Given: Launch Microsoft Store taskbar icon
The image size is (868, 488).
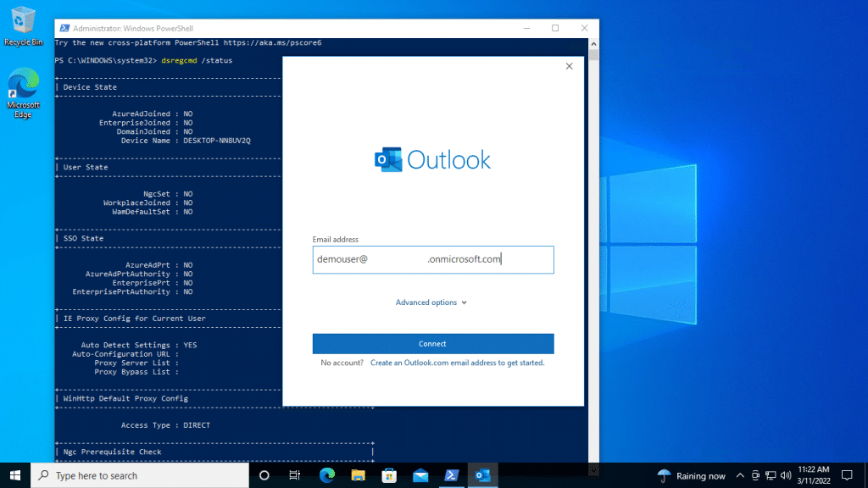Looking at the screenshot, I should (389, 475).
